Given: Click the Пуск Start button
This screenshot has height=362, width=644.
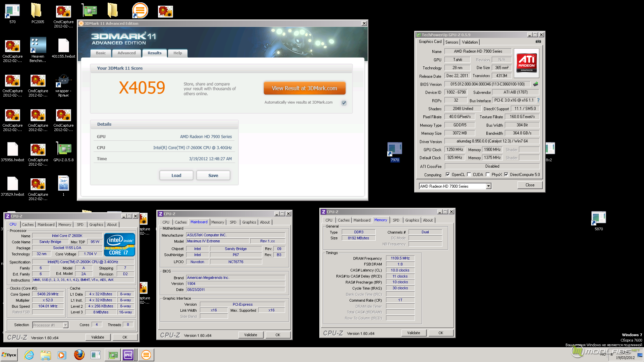Looking at the screenshot, I should 9,355.
